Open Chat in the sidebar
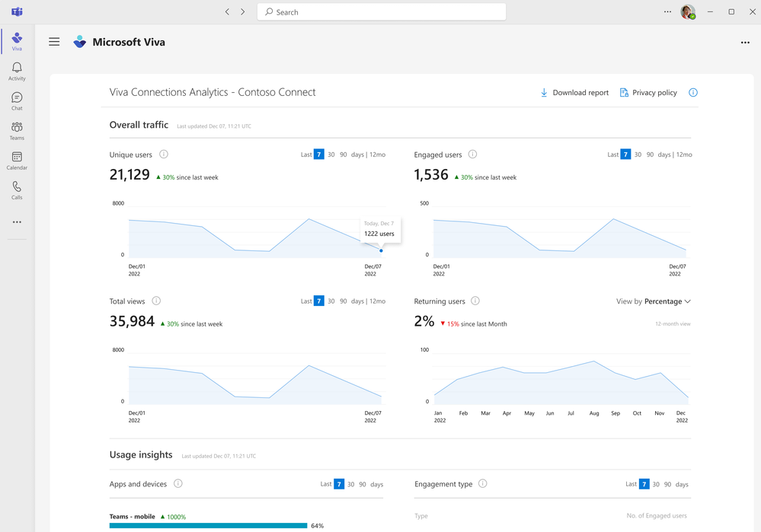Viewport: 761px width, 532px height. [17, 101]
